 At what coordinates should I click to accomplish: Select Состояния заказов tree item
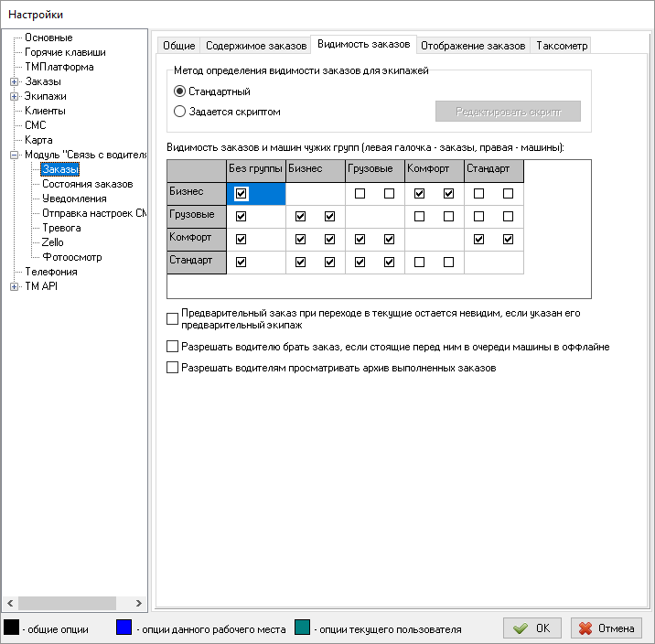coord(87,184)
